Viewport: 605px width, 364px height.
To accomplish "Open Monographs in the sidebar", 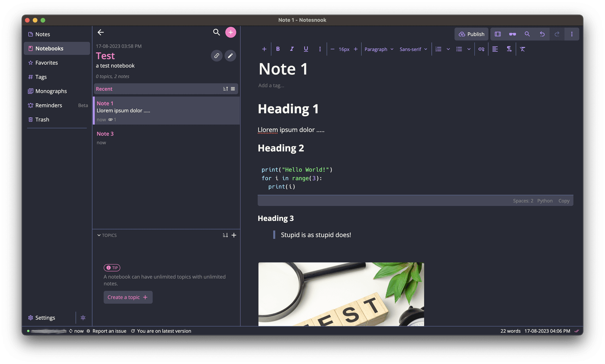I will click(57, 91).
